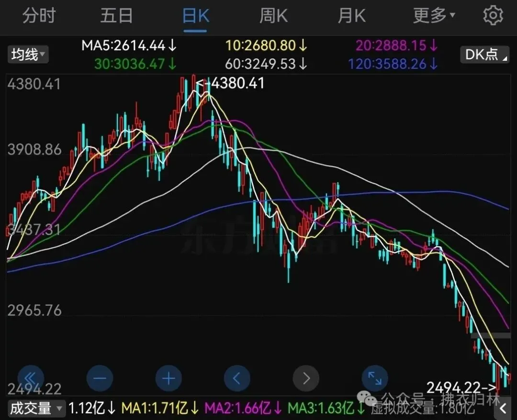Switch to 分时 tab
Viewport: 517px width, 420px height.
[39, 16]
